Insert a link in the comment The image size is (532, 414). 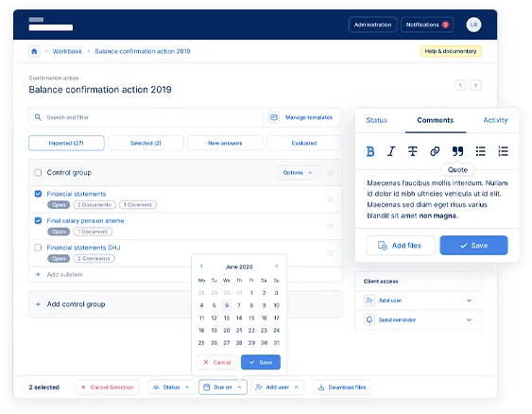coord(435,151)
